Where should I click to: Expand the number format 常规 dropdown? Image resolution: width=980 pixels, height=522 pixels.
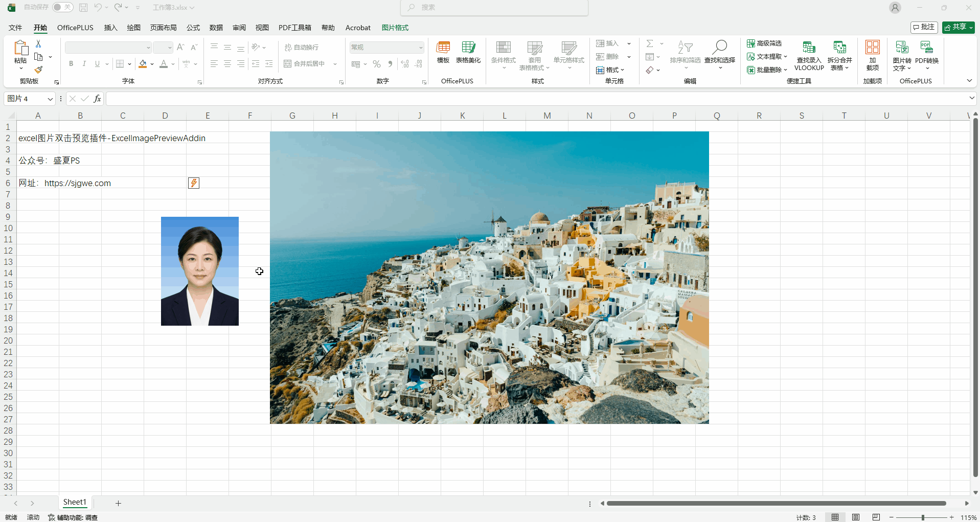[x=420, y=48]
